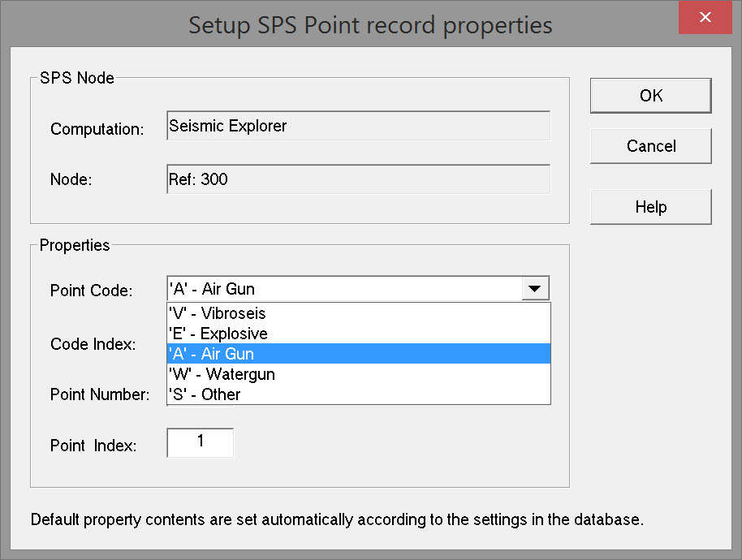Collapse the Point Code dropdown arrow
The height and width of the screenshot is (560, 742).
(533, 288)
